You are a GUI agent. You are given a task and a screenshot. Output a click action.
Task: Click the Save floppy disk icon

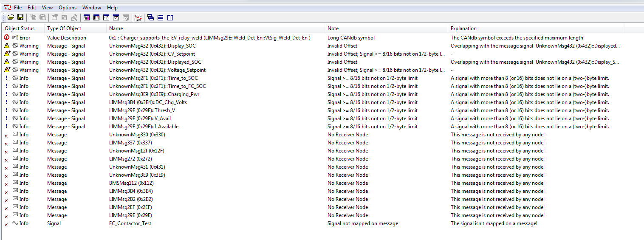[x=20, y=17]
